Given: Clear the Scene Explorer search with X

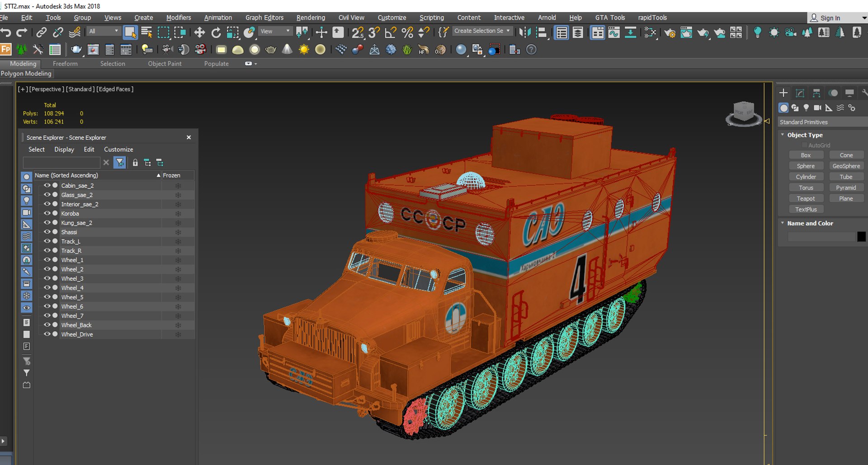Looking at the screenshot, I should click(x=106, y=162).
